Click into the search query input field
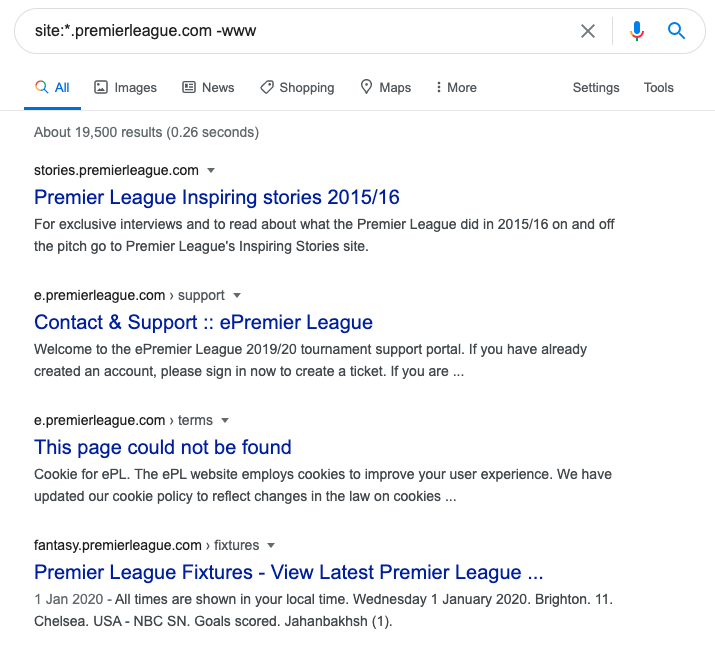 click(300, 31)
